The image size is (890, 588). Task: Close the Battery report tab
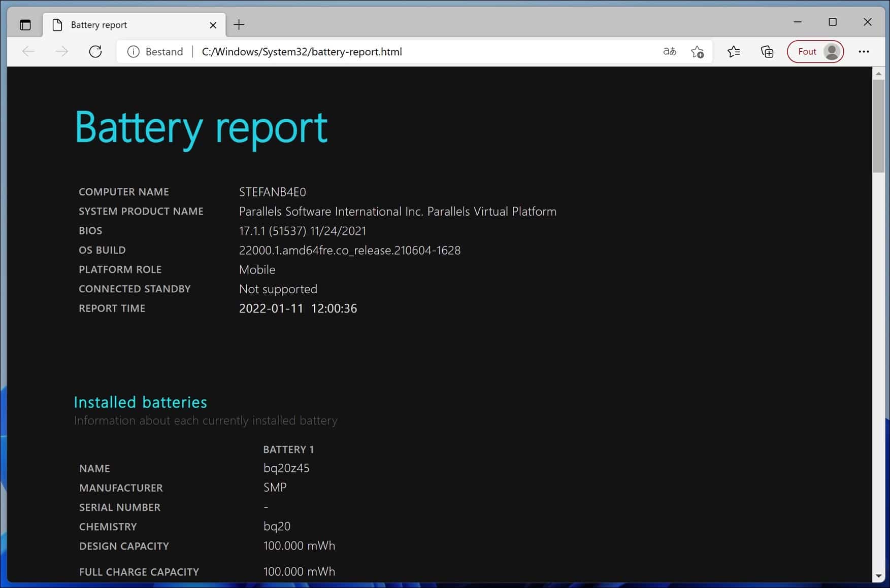(213, 24)
